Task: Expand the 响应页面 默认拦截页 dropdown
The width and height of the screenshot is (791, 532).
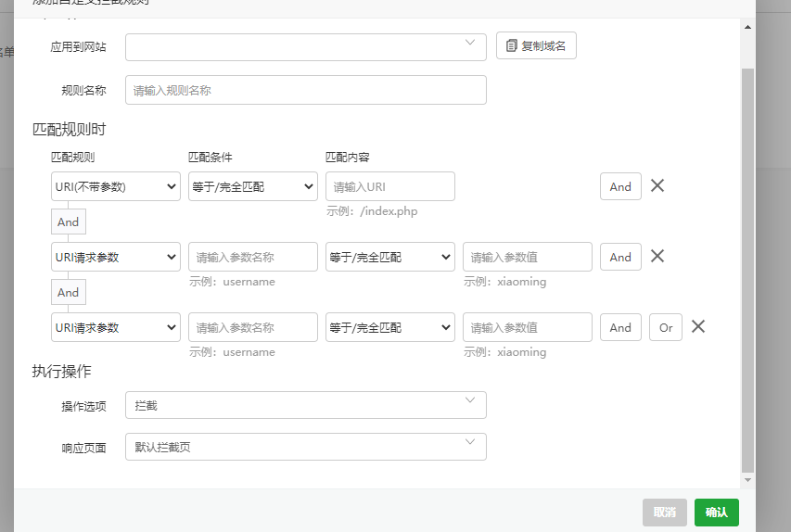Action: click(305, 447)
